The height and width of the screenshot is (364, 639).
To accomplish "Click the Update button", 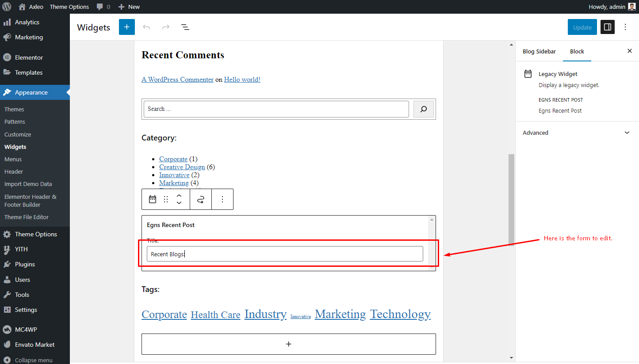I will (x=582, y=27).
